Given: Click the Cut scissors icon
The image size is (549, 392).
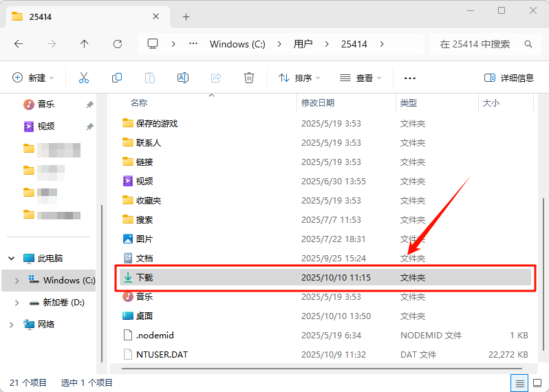Looking at the screenshot, I should click(84, 78).
